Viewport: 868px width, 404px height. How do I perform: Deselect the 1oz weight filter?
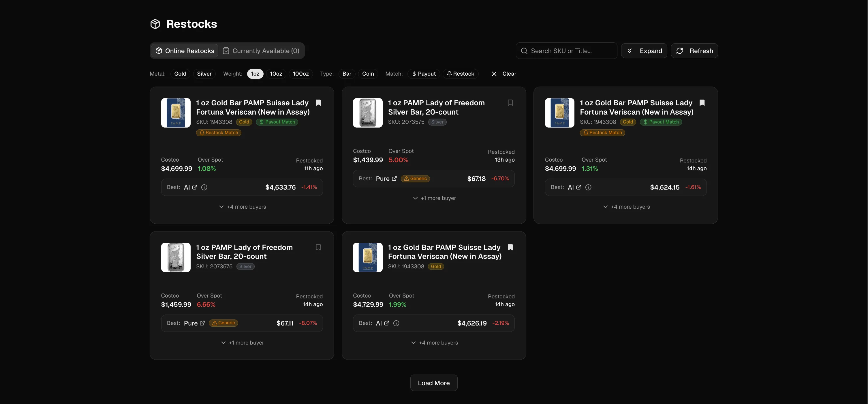pos(255,74)
